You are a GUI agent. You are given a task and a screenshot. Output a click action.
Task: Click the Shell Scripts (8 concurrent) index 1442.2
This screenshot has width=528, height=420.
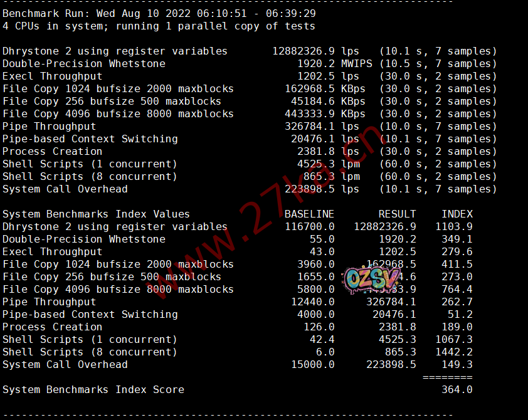click(453, 352)
